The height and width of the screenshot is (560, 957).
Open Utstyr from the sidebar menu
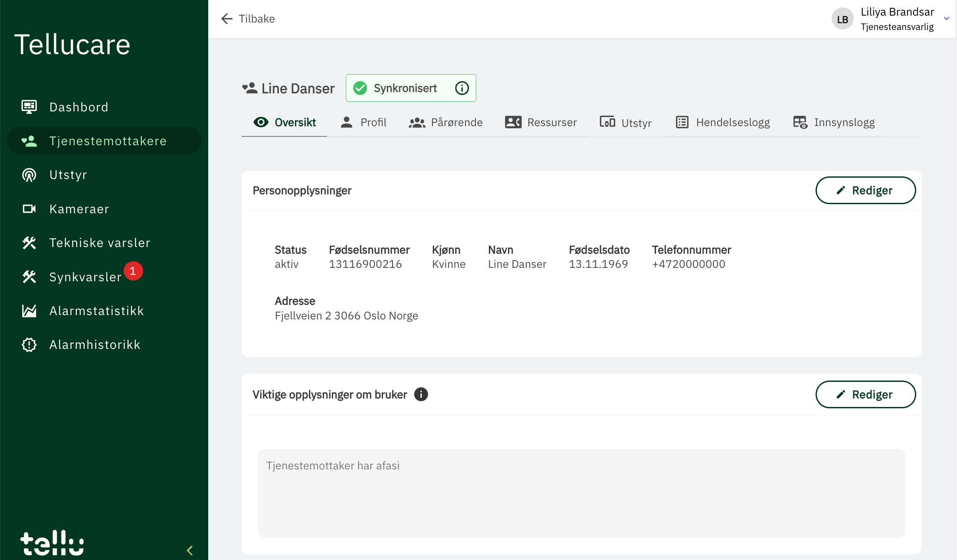pos(104,175)
